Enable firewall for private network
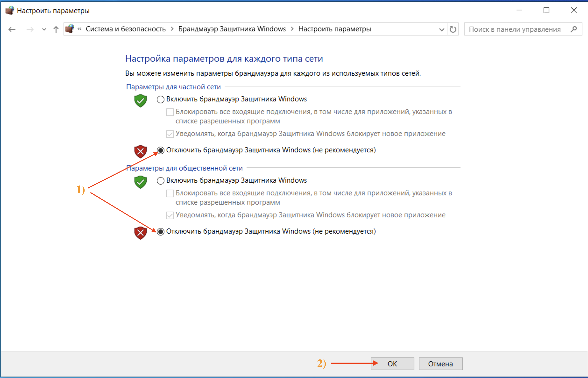Viewport: 588px width, 378px height. click(x=160, y=100)
